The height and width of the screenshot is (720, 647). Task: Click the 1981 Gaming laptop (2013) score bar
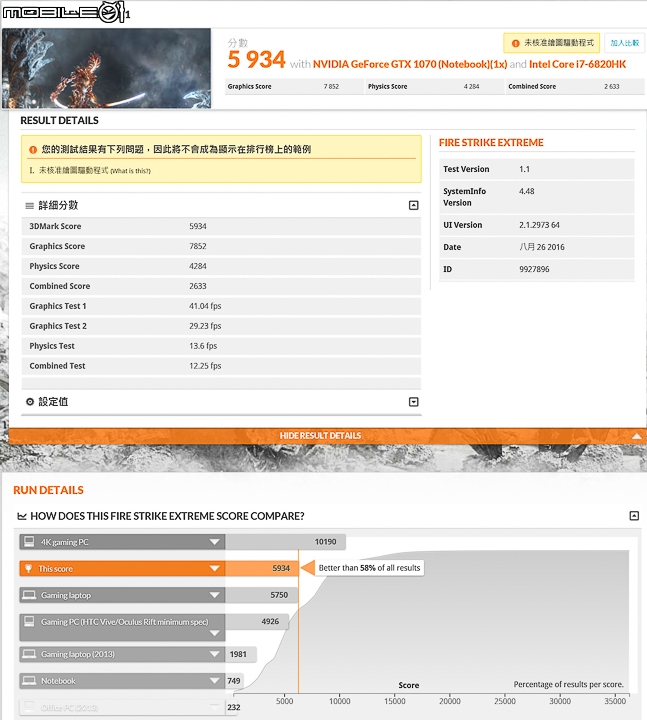[241, 654]
